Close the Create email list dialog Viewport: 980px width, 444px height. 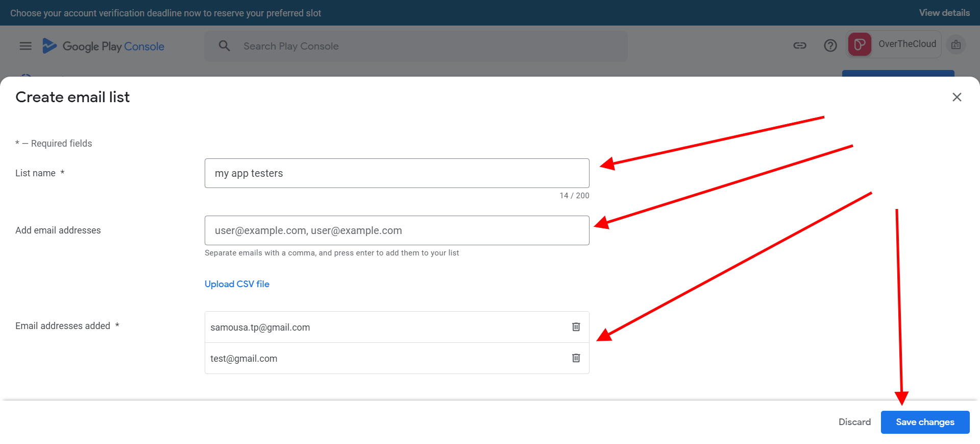(x=957, y=97)
